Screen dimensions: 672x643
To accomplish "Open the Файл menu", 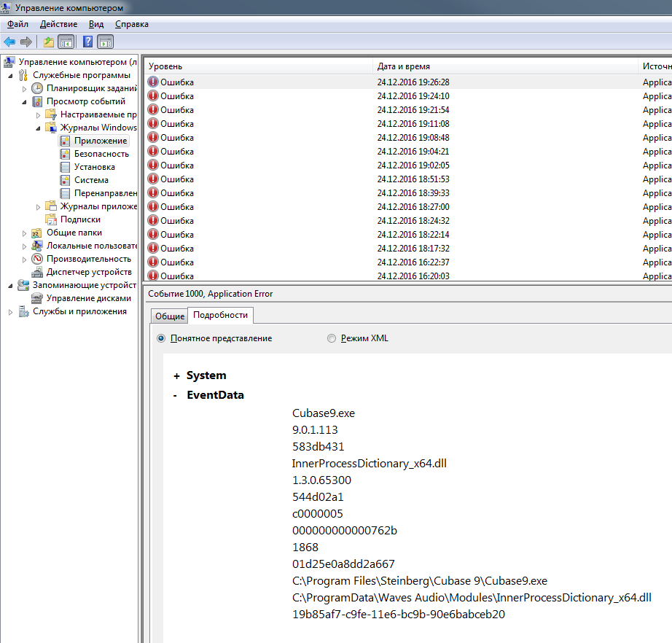I will [x=17, y=24].
